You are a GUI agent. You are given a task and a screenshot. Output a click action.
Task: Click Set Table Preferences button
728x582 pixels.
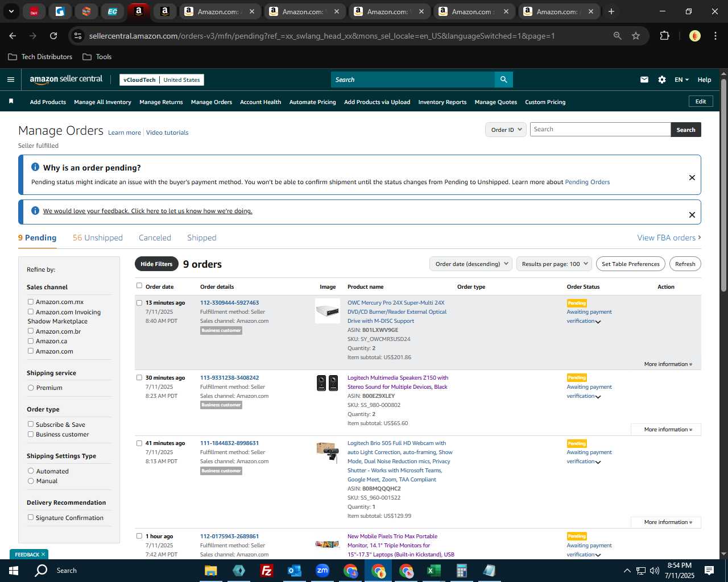coord(630,264)
